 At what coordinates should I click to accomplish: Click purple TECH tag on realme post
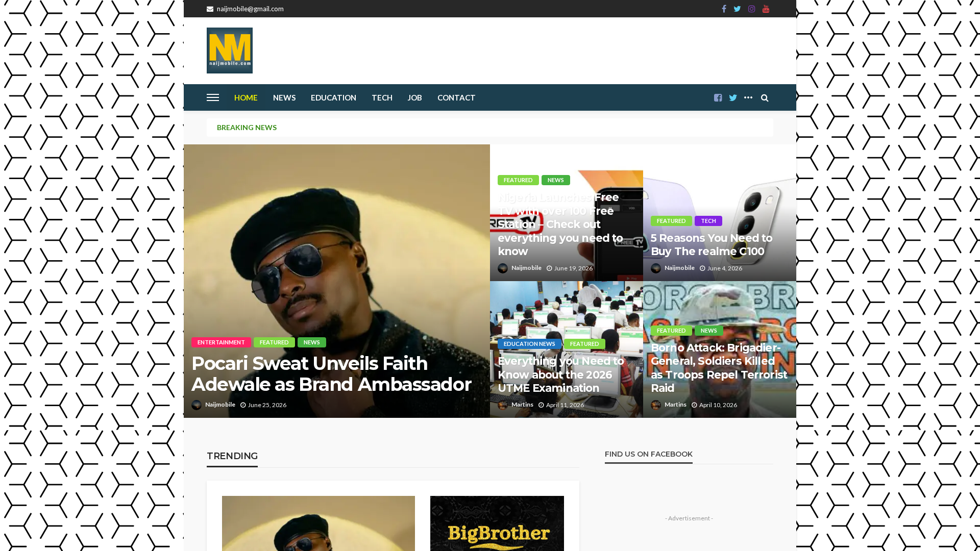tap(708, 221)
